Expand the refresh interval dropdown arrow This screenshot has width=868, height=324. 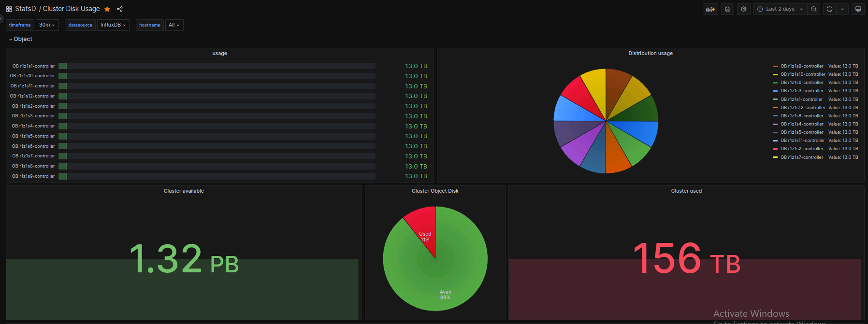[x=842, y=9]
